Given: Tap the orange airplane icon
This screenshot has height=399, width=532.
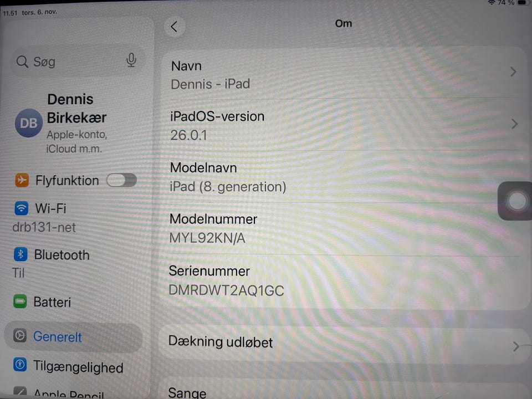Looking at the screenshot, I should pyautogui.click(x=22, y=180).
